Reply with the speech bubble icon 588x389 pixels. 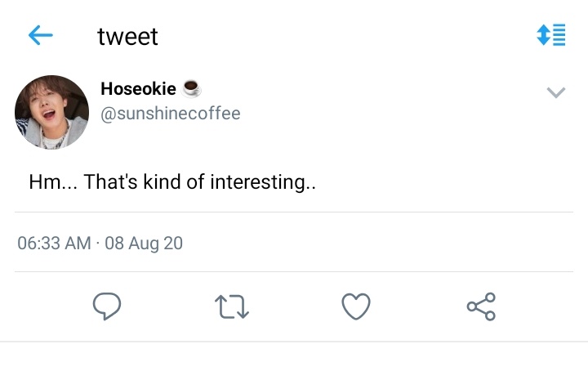point(107,306)
